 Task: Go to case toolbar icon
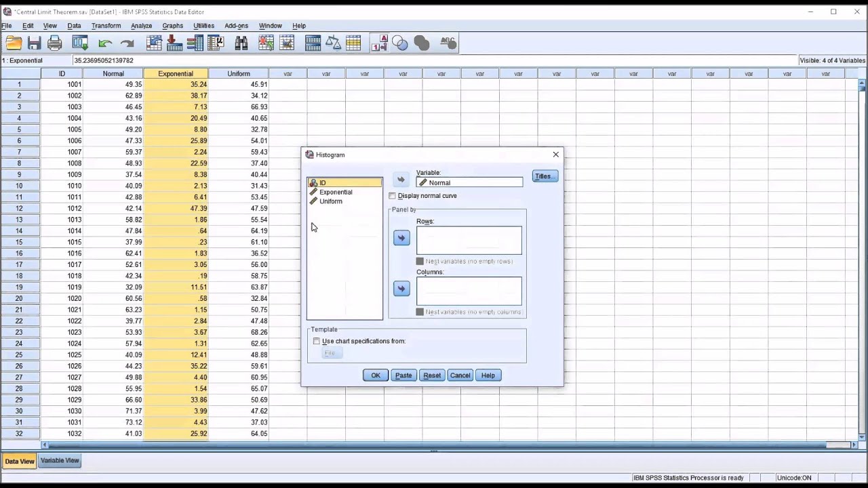pos(154,43)
